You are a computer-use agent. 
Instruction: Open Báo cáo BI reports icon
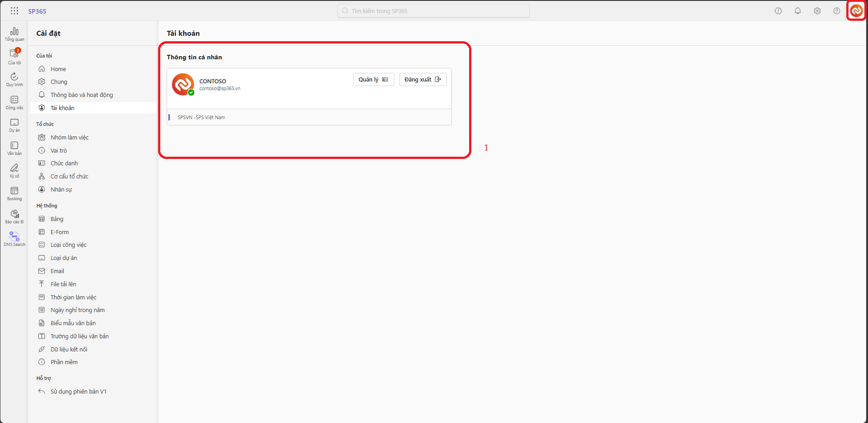[14, 216]
